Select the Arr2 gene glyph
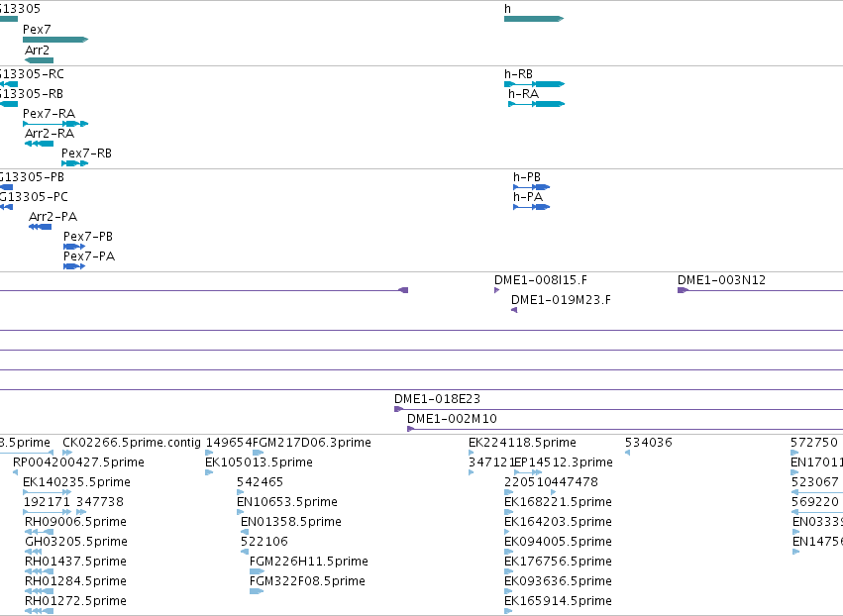The width and height of the screenshot is (843, 616). (x=40, y=60)
